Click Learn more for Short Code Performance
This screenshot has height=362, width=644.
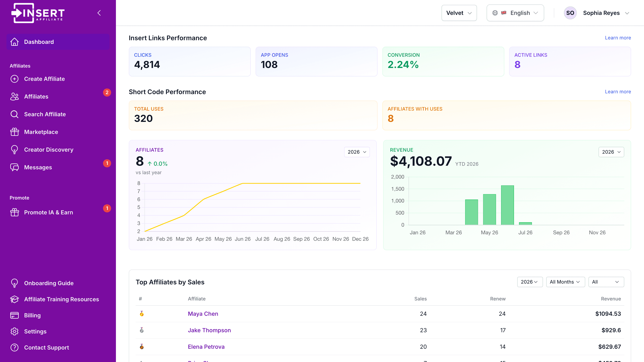click(618, 92)
